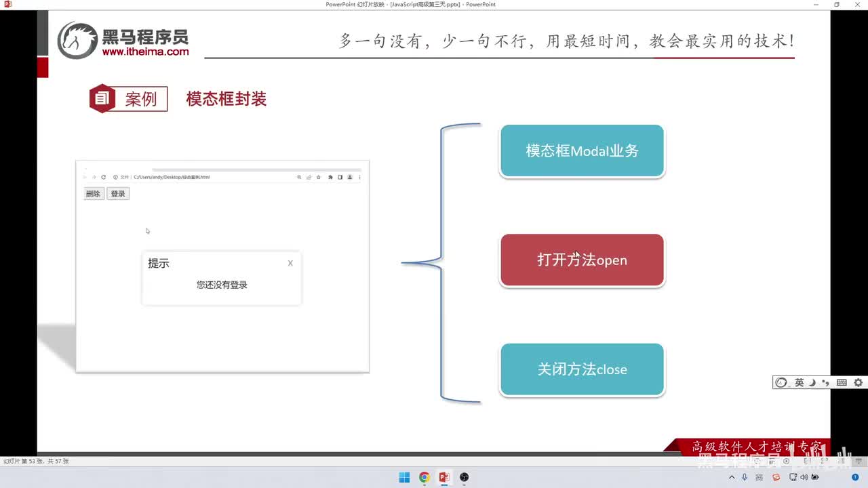Open IME toolbar settings gear

[858, 383]
